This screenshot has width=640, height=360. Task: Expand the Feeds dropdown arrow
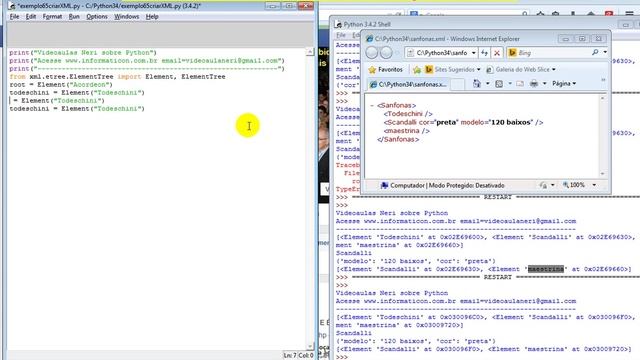509,84
